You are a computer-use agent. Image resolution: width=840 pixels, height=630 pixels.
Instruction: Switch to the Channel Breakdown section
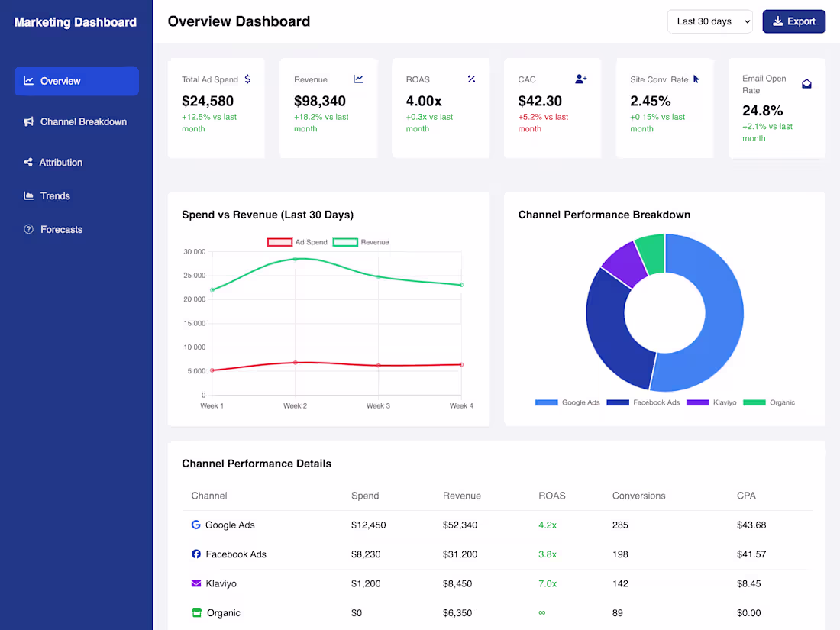click(76, 121)
